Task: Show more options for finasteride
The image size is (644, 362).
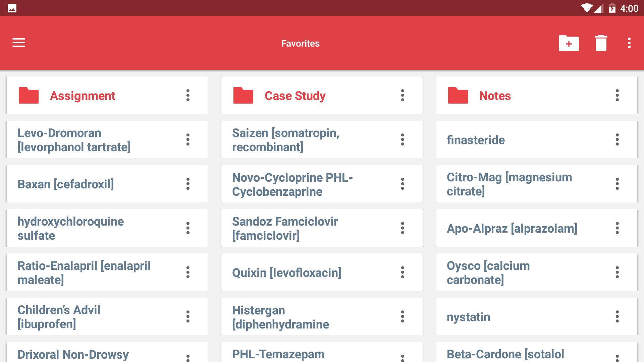Action: click(x=617, y=139)
